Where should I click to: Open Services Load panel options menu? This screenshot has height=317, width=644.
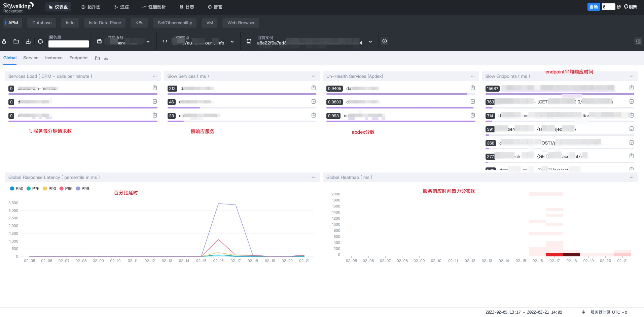tap(155, 76)
